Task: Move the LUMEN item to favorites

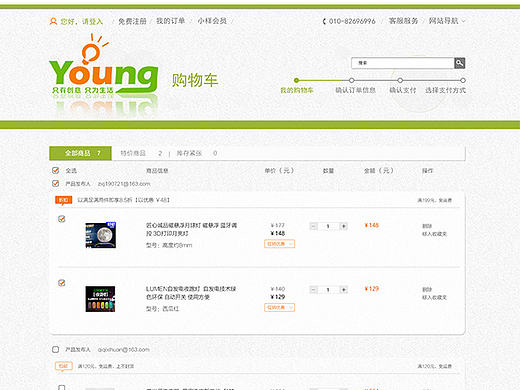Action: 434,297
